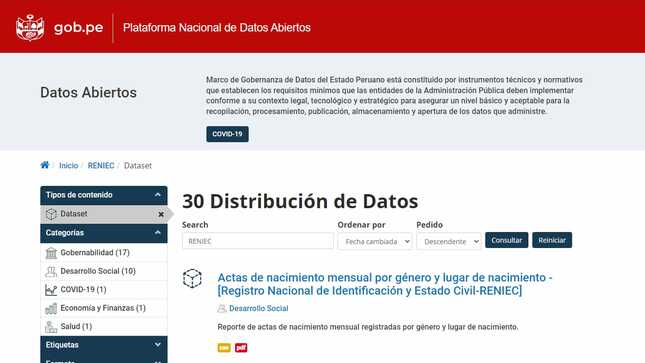Click the Desarrollo Social people icon in sidebar
The image size is (645, 363).
point(51,271)
